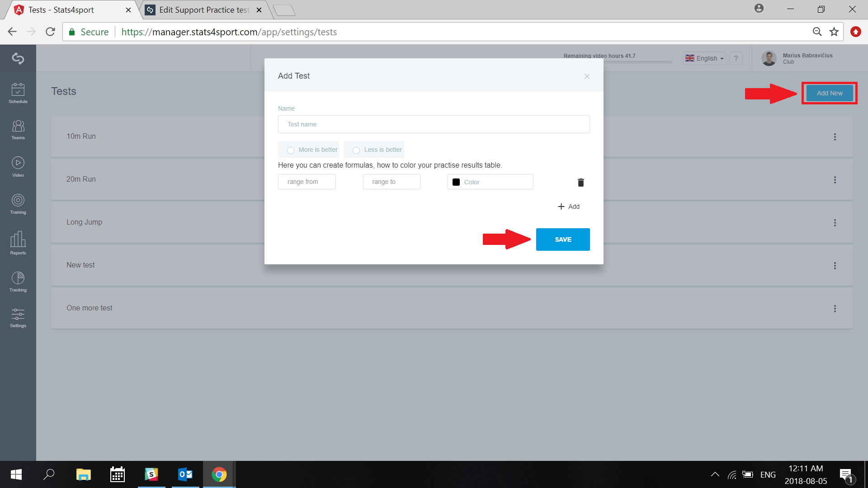The height and width of the screenshot is (488, 868).
Task: Click the help question mark button
Action: 736,58
